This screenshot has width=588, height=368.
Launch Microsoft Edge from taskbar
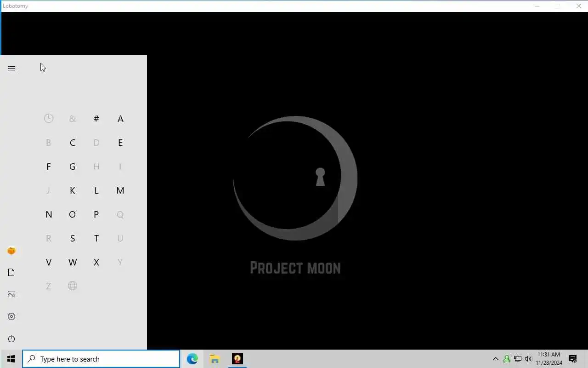[x=192, y=359]
